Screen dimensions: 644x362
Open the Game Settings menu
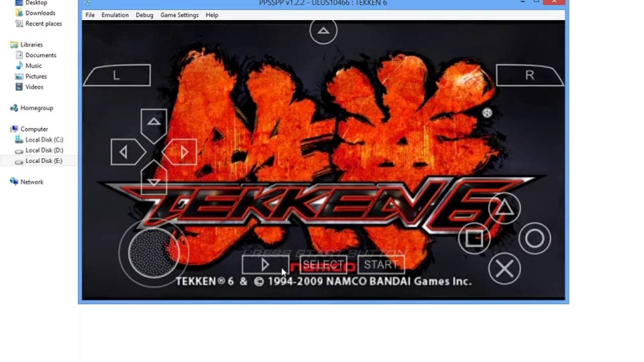click(180, 15)
